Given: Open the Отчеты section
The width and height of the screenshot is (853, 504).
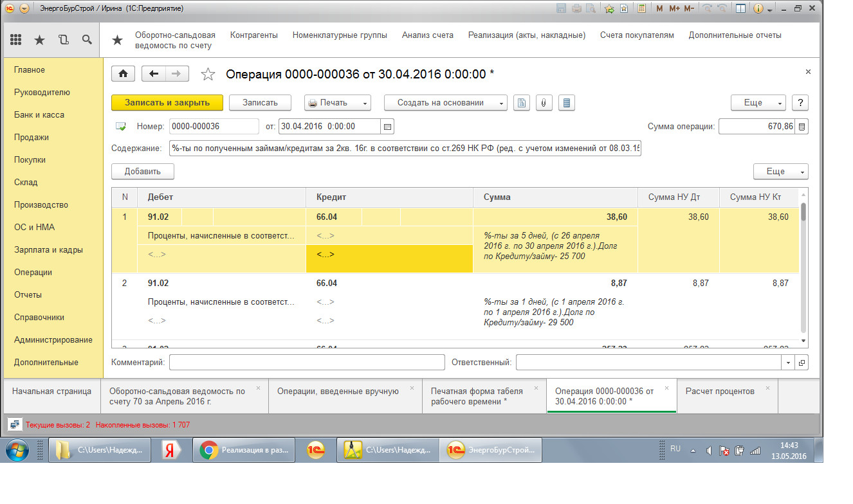Looking at the screenshot, I should (x=28, y=294).
